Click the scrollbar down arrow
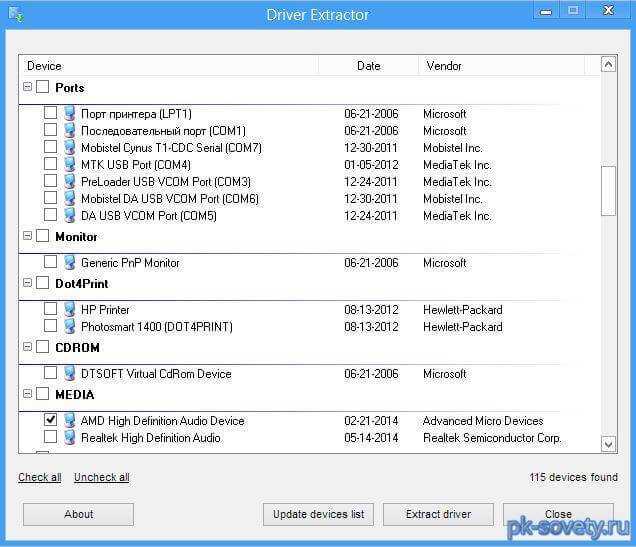Viewport: 636px width, 547px height. [x=608, y=444]
